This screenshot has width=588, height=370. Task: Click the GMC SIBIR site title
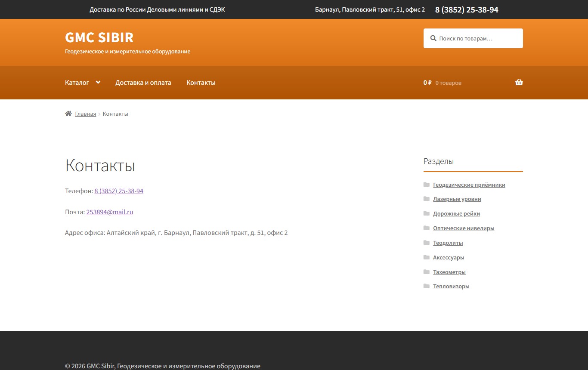pos(99,37)
